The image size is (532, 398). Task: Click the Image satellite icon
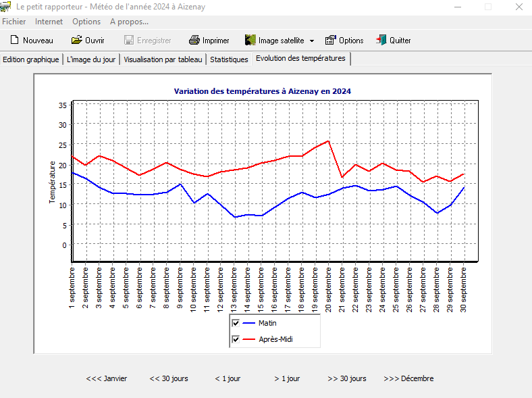click(250, 41)
